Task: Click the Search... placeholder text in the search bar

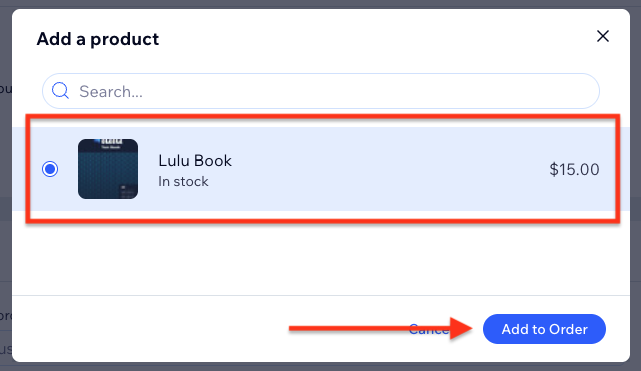Action: pos(111,92)
